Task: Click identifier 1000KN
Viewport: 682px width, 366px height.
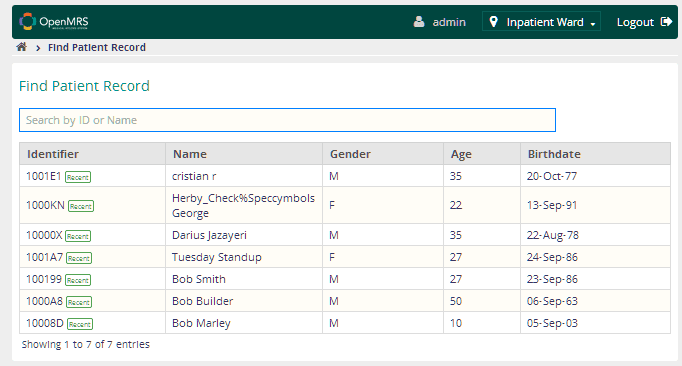Action: tap(45, 205)
